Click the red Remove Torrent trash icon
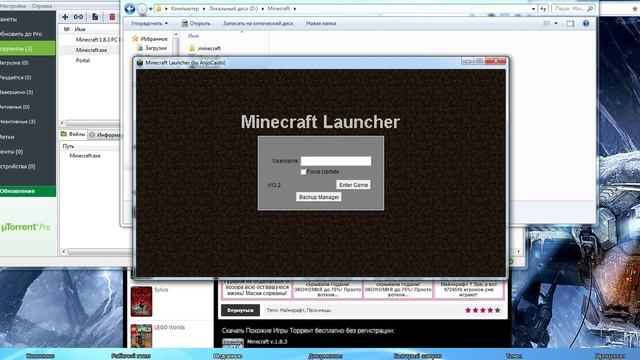This screenshot has width=640, height=360. 112,17
